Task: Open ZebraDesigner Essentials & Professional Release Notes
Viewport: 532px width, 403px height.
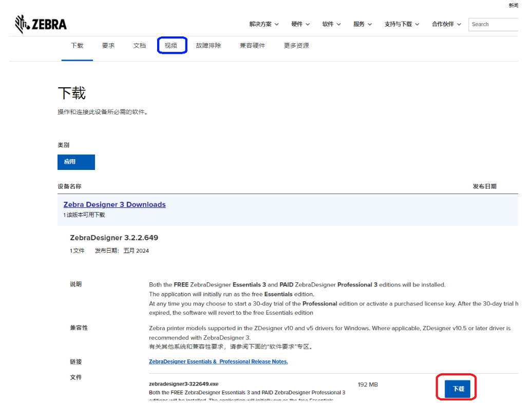Action: click(218, 361)
